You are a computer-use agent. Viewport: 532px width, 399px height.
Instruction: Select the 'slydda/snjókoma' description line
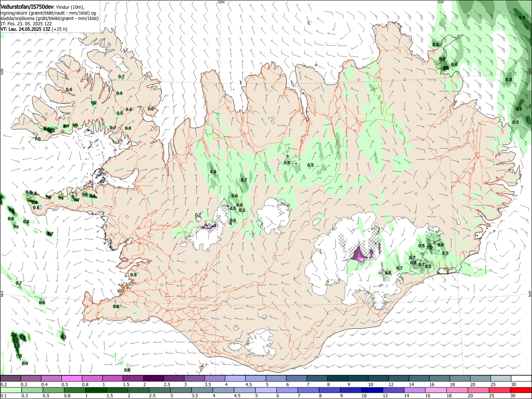coord(50,18)
